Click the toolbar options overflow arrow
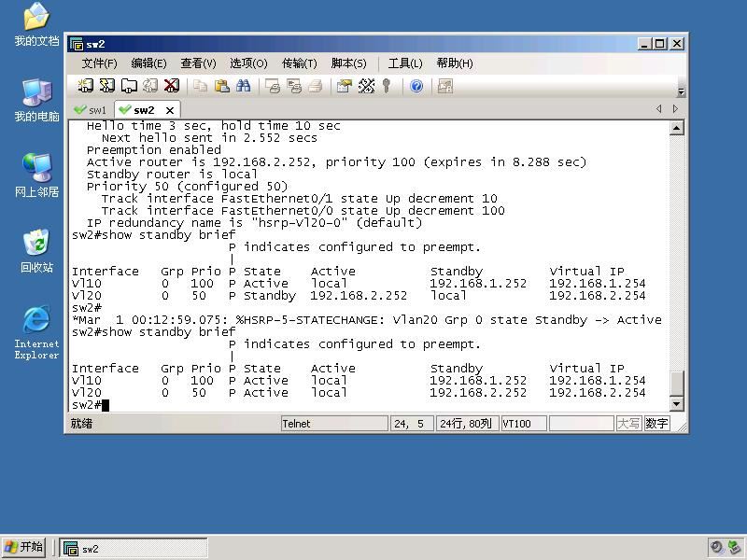The width and height of the screenshot is (747, 560). 681,91
